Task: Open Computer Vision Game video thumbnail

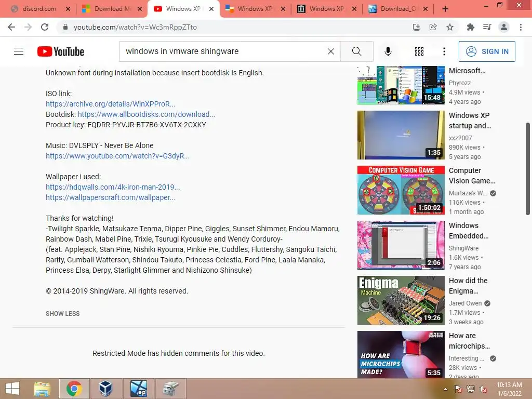Action: tap(401, 190)
